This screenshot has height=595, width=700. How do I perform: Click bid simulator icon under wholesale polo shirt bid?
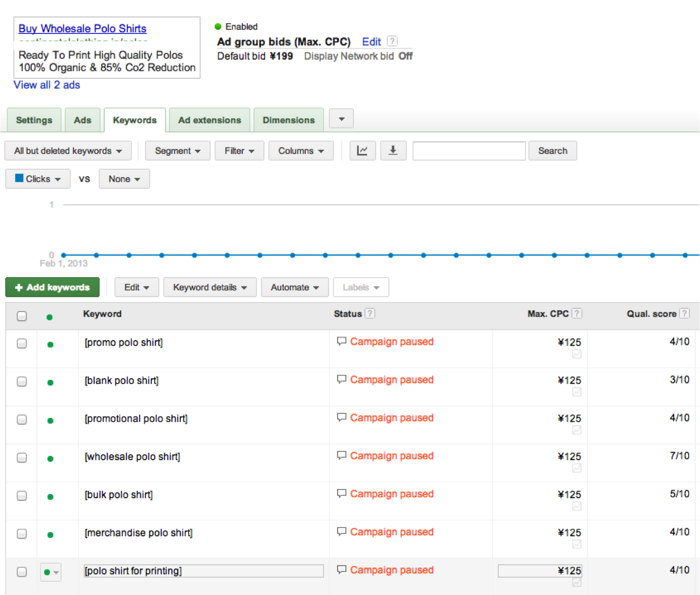[x=577, y=468]
